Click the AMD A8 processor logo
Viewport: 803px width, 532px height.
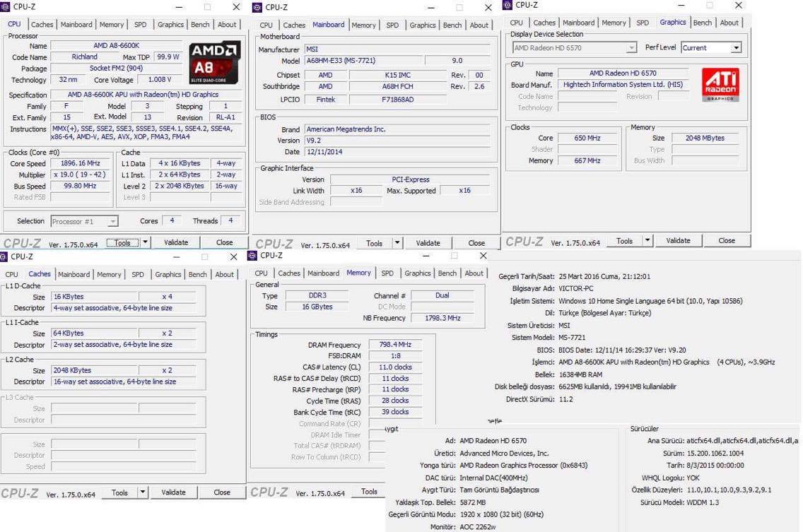[215, 63]
